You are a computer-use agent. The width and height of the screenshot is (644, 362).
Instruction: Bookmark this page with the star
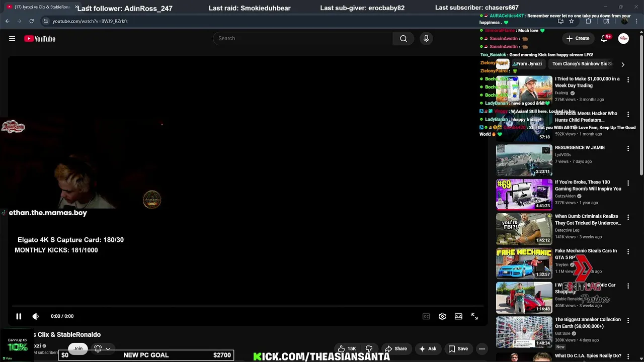[x=572, y=21]
